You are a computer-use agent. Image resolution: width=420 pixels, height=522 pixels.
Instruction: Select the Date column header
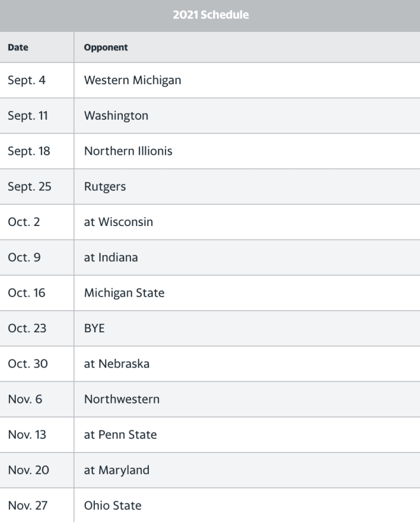[18, 47]
